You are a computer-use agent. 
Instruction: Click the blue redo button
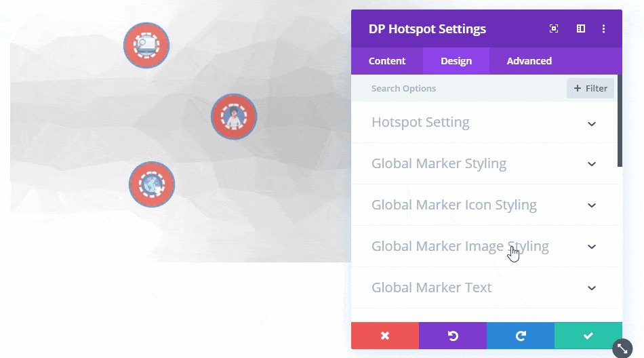click(521, 336)
